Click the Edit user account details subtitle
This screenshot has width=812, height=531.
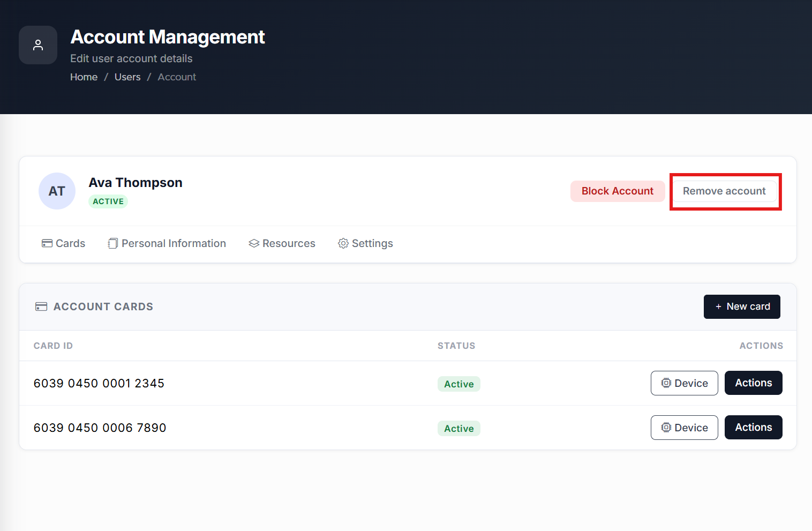(131, 58)
